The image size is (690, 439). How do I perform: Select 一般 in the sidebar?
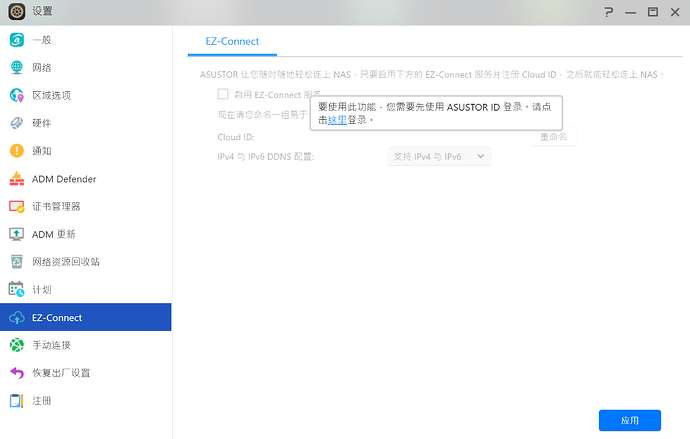41,40
